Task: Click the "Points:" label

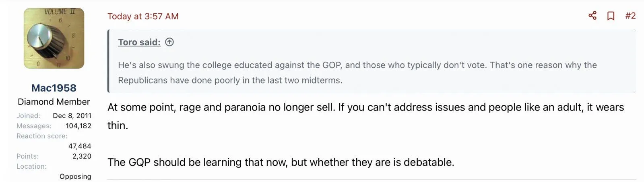Action: 27,156
